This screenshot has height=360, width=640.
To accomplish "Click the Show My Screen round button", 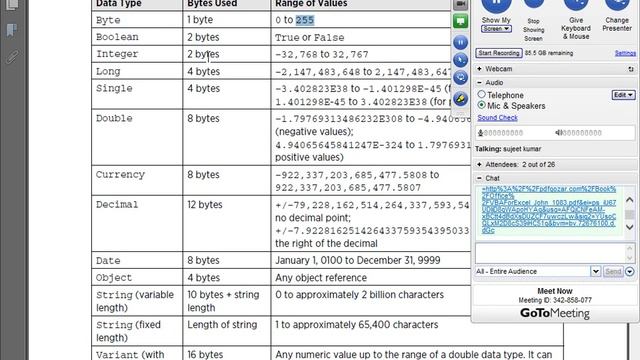I will [x=496, y=6].
